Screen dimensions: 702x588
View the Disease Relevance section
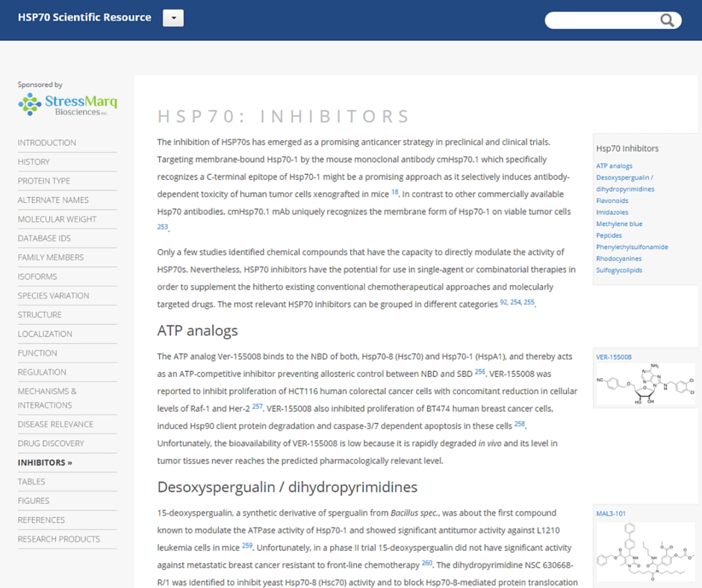tap(55, 425)
